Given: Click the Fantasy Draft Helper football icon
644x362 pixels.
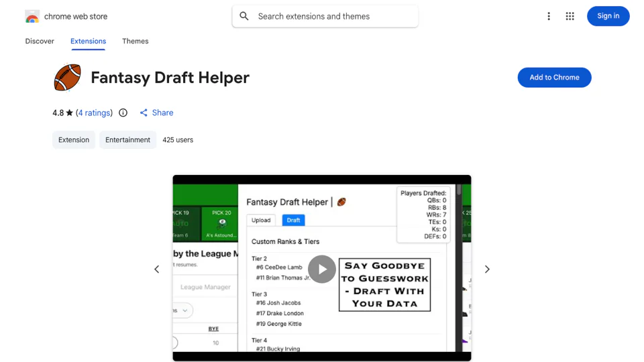Looking at the screenshot, I should (x=67, y=77).
